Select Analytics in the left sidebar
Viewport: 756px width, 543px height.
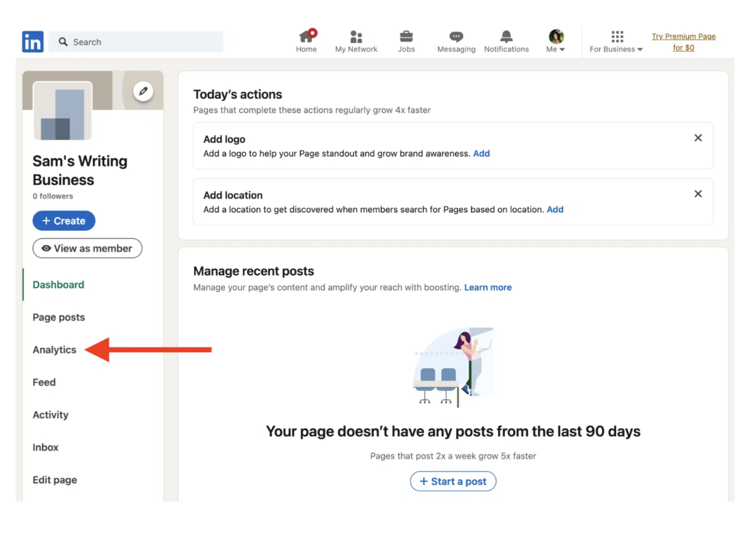tap(55, 350)
